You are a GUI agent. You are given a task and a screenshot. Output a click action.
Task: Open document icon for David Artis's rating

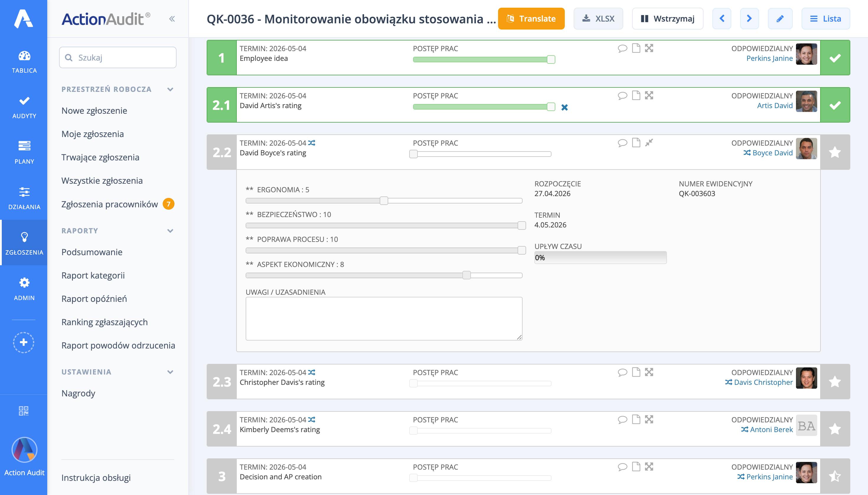click(x=636, y=95)
